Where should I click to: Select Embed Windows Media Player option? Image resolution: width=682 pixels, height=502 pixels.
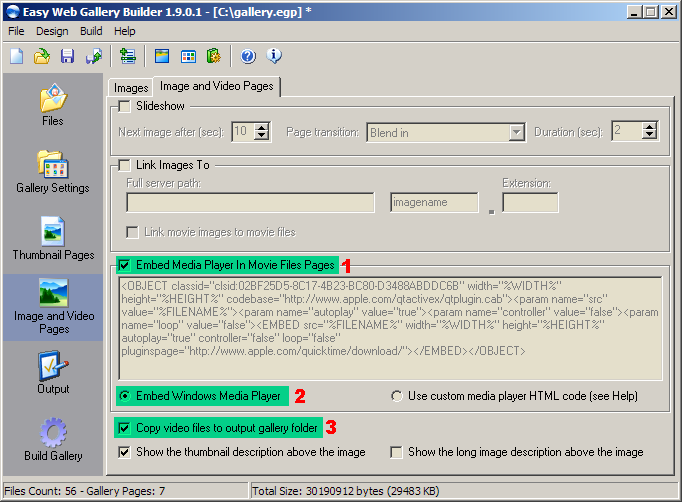(x=125, y=396)
